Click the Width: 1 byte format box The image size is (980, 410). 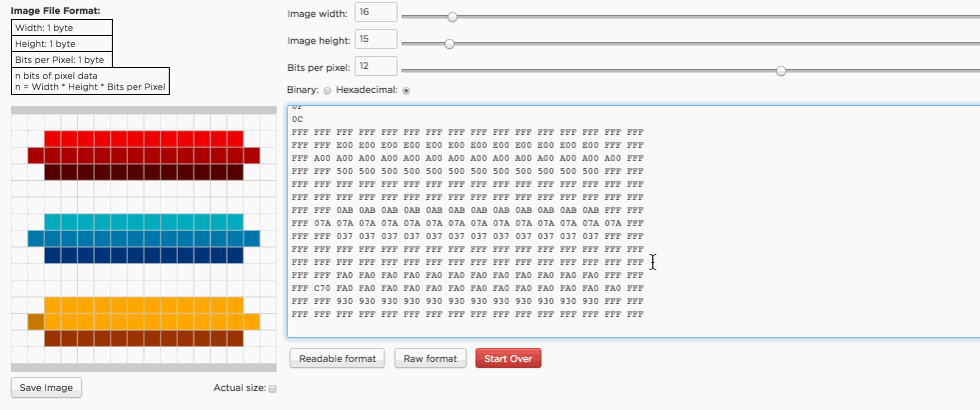61,28
